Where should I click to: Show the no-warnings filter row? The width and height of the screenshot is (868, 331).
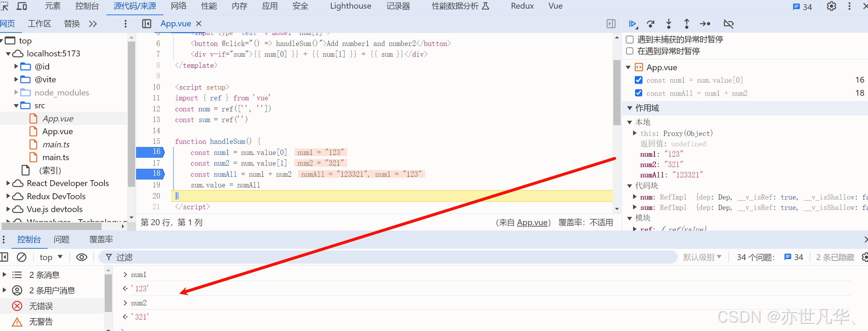pyautogui.click(x=52, y=322)
